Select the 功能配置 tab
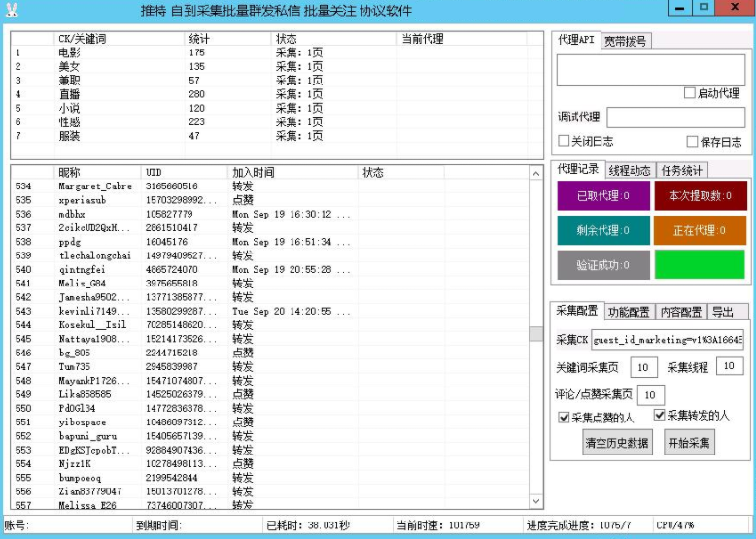This screenshot has width=756, height=539. click(x=629, y=312)
